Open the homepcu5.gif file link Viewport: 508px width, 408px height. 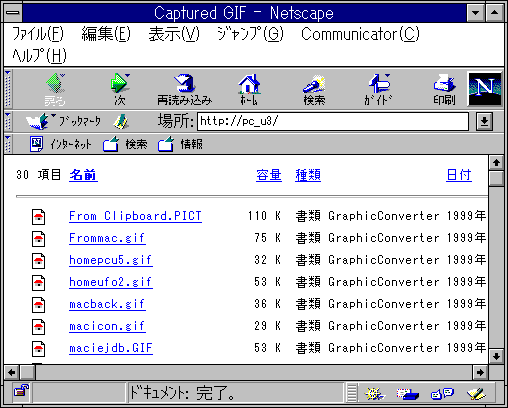111,260
